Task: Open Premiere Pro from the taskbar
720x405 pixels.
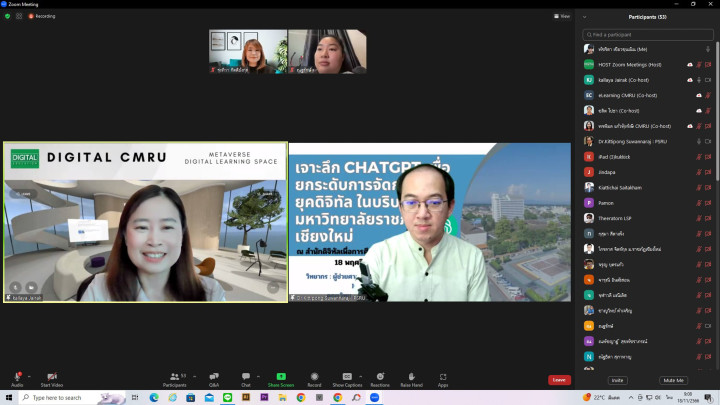Action: pos(264,398)
